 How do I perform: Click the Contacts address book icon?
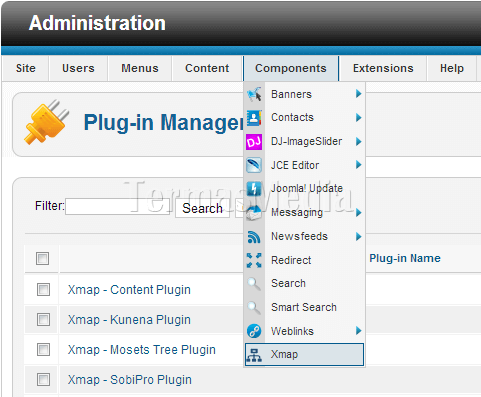click(254, 118)
